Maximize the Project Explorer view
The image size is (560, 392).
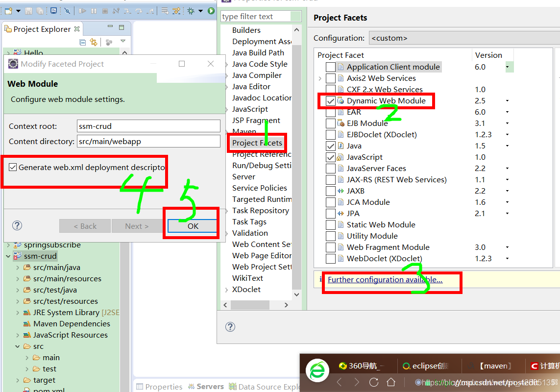tap(122, 27)
